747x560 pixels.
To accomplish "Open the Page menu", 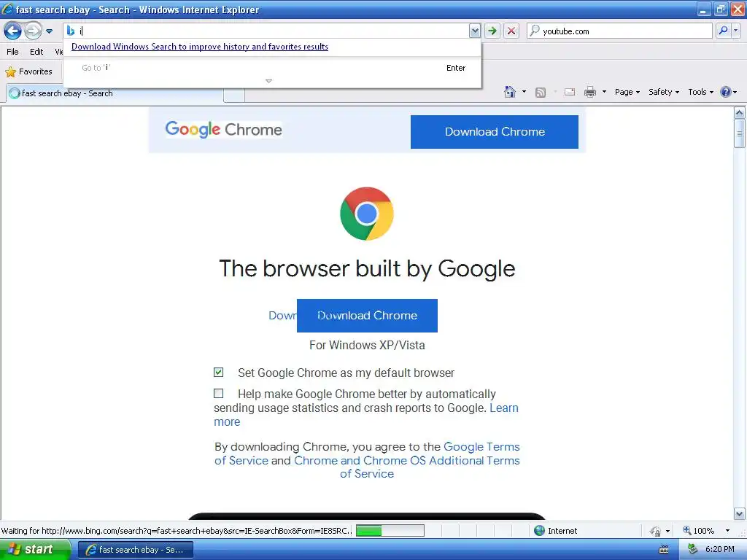I will pos(627,92).
